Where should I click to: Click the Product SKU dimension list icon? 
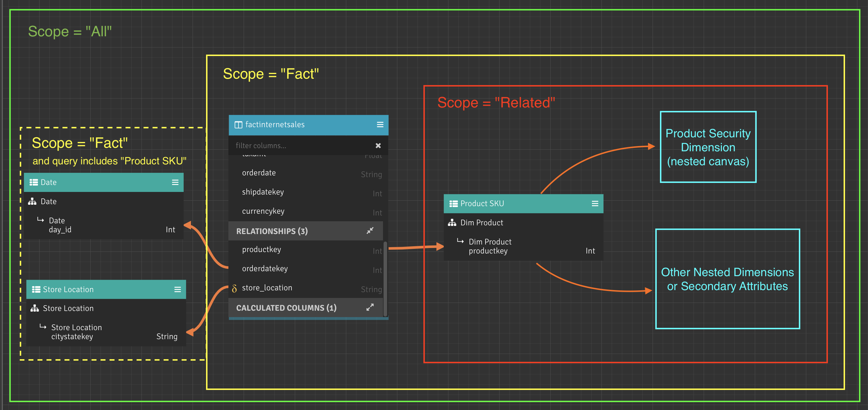point(453,203)
